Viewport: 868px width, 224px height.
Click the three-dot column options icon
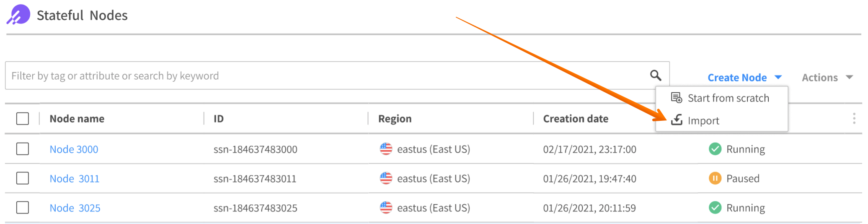(x=854, y=119)
